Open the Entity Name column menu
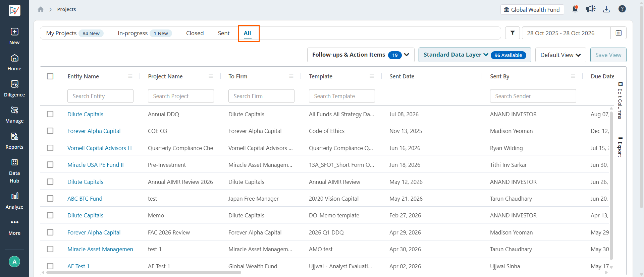 (130, 76)
